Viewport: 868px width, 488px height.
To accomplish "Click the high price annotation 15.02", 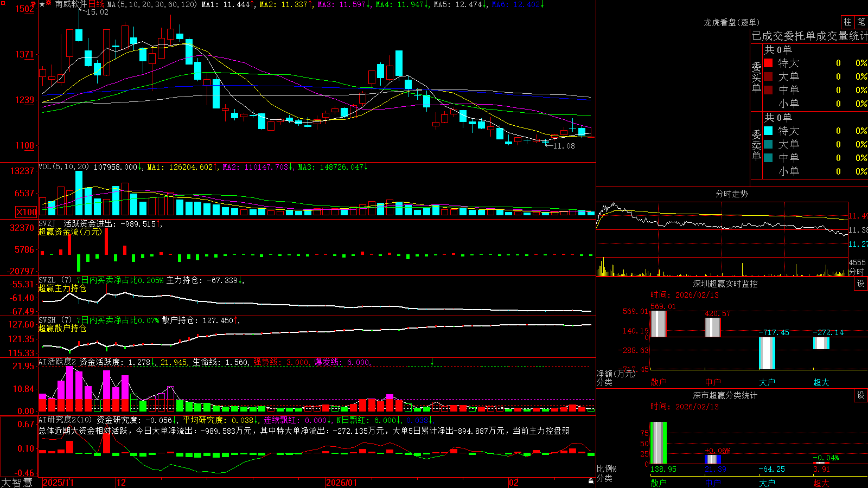I will click(98, 12).
